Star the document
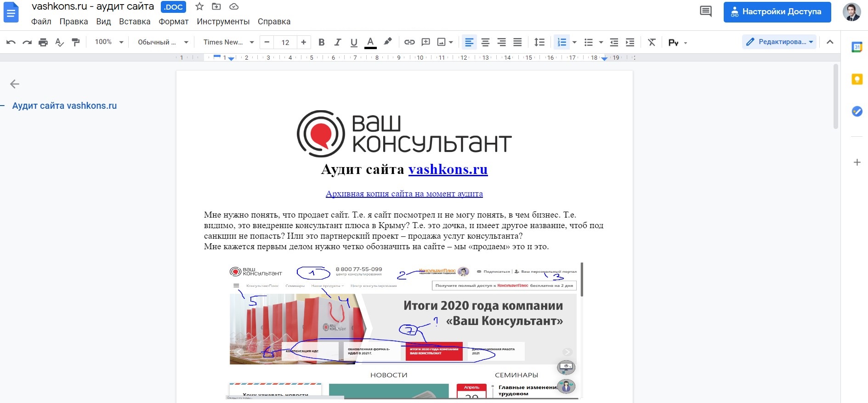Image resolution: width=868 pixels, height=403 pixels. pyautogui.click(x=199, y=6)
